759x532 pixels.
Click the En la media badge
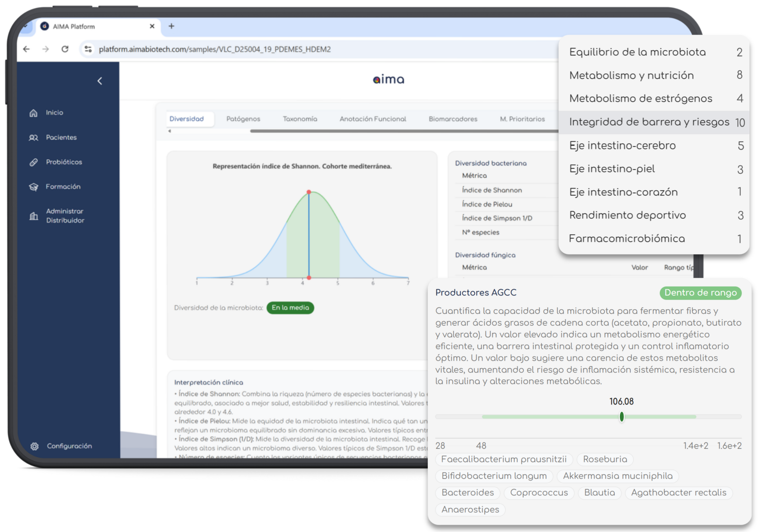click(x=290, y=308)
